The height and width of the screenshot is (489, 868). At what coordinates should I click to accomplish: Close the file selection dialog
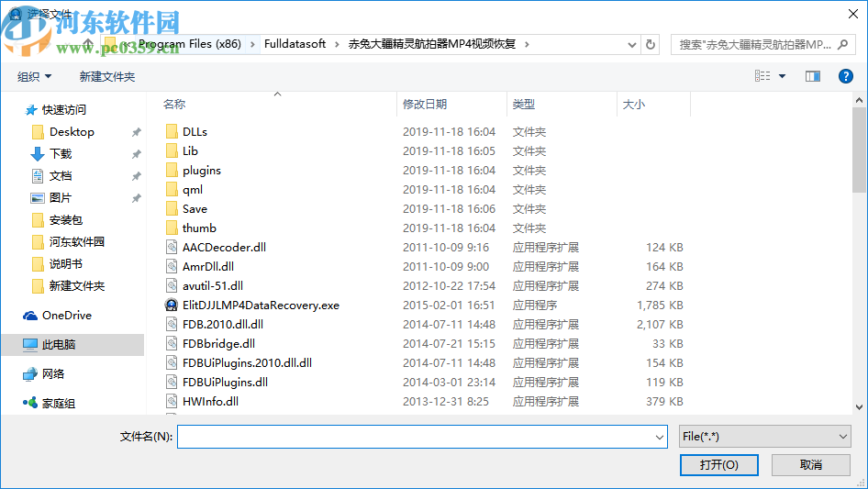pos(853,14)
